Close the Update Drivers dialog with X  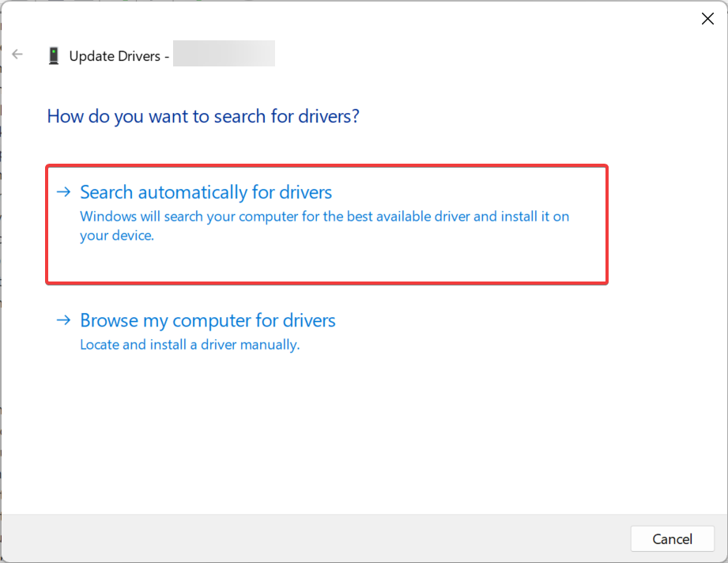(707, 19)
